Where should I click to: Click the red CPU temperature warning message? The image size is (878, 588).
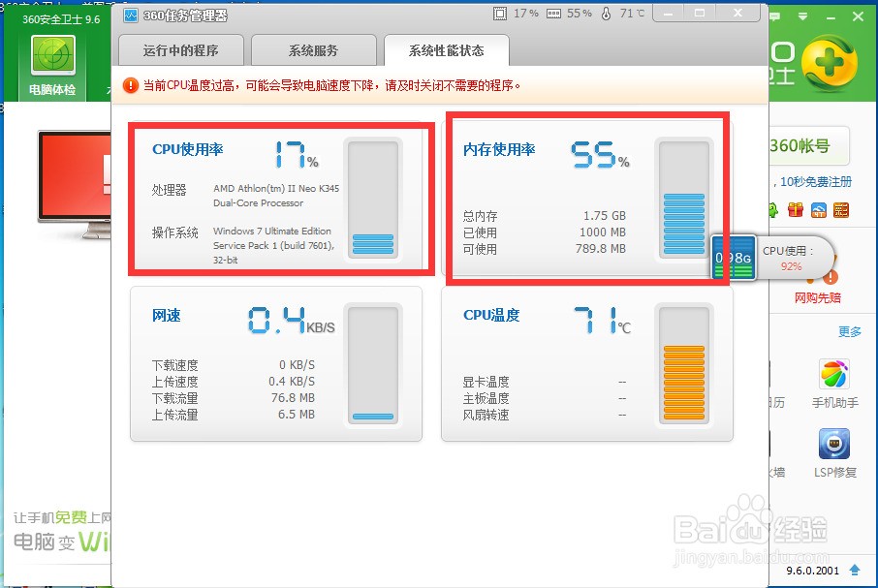point(332,85)
